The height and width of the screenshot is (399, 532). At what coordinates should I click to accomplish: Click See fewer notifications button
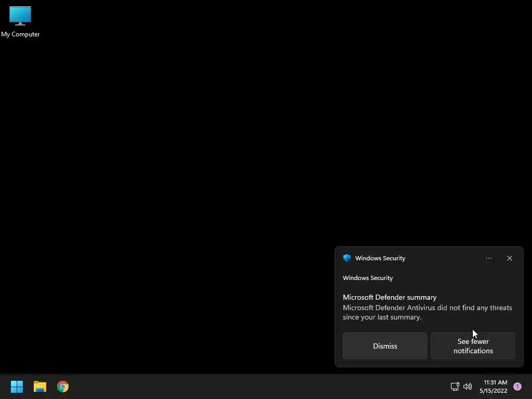473,345
